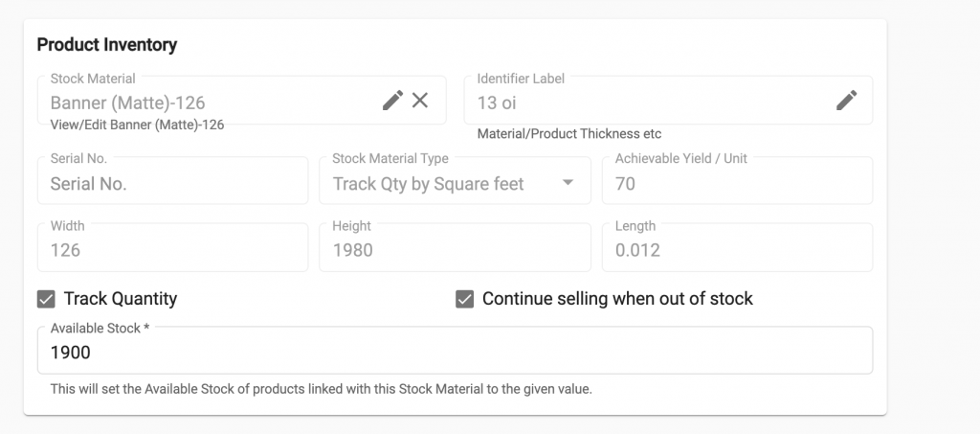The image size is (980, 434).
Task: Click the pencil icon in Stock Material field
Action: 392,101
